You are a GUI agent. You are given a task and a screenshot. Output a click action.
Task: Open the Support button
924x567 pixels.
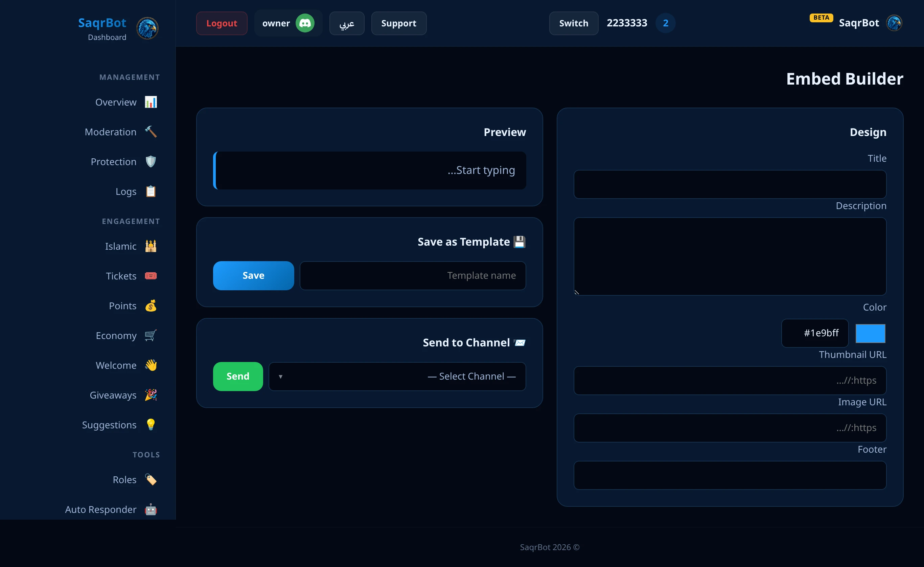(399, 23)
